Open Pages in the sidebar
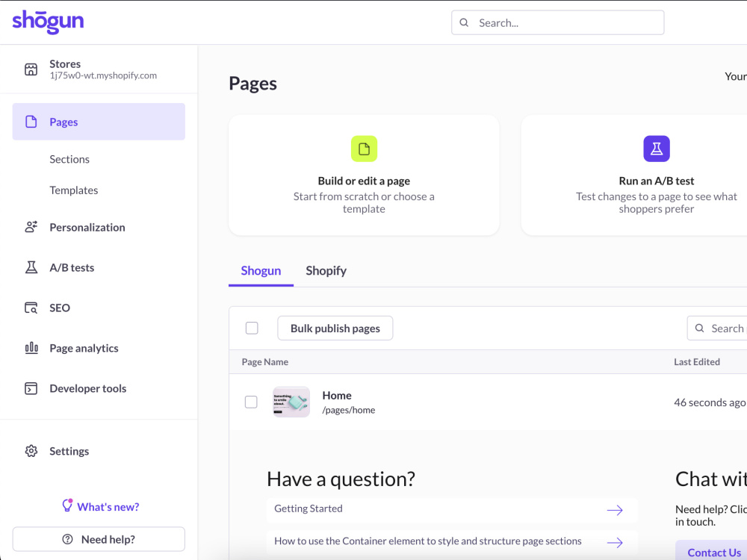This screenshot has height=560, width=747. (x=99, y=122)
